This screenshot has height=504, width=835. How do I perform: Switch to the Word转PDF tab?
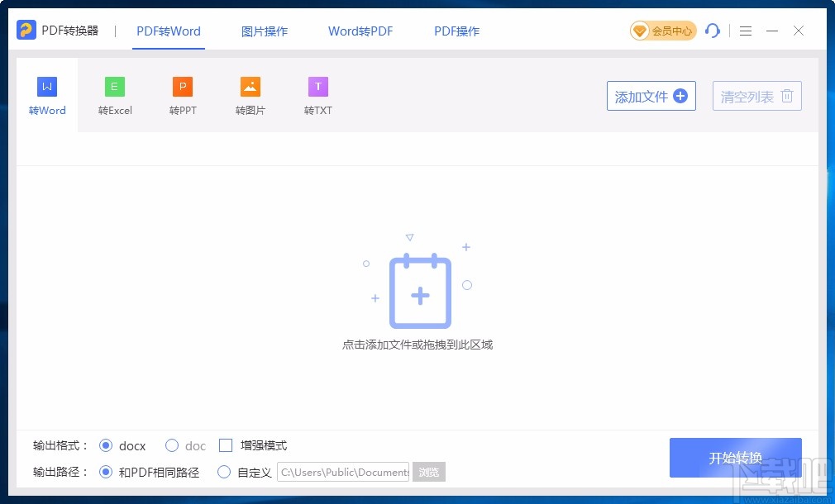360,31
